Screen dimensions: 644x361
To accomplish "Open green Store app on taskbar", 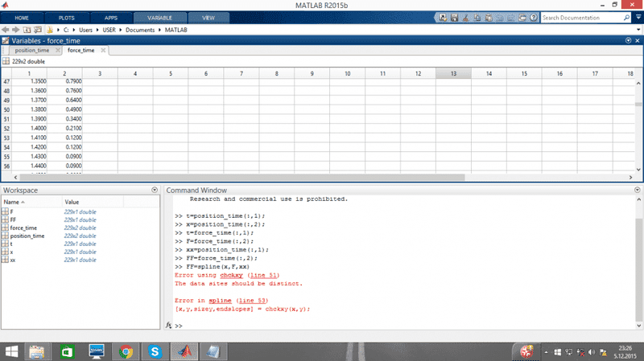I will pos(67,351).
